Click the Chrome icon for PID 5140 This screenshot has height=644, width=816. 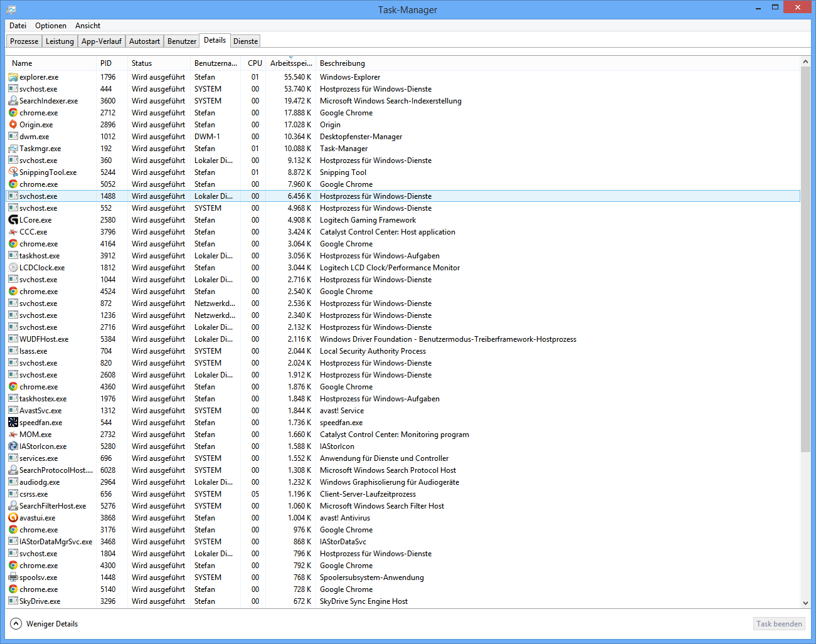pyautogui.click(x=13, y=589)
